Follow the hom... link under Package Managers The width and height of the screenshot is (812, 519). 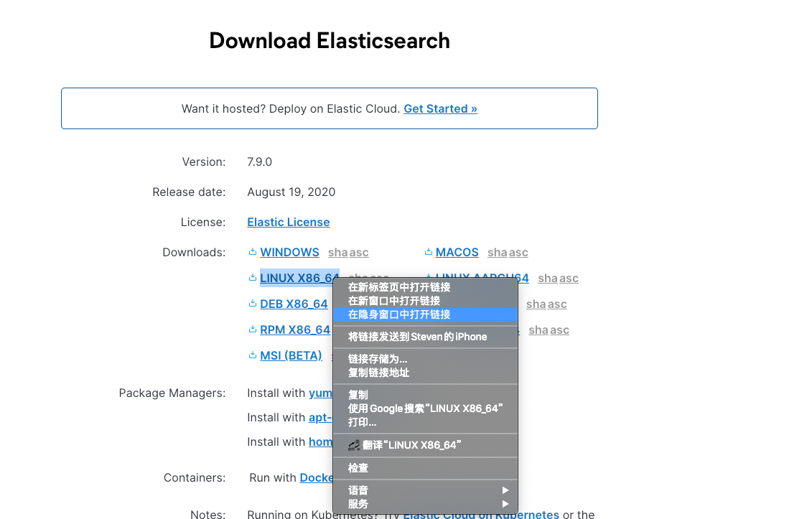tap(320, 441)
